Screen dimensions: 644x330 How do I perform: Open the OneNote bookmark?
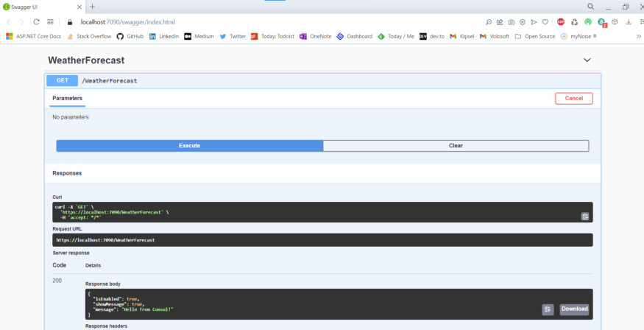(x=316, y=37)
